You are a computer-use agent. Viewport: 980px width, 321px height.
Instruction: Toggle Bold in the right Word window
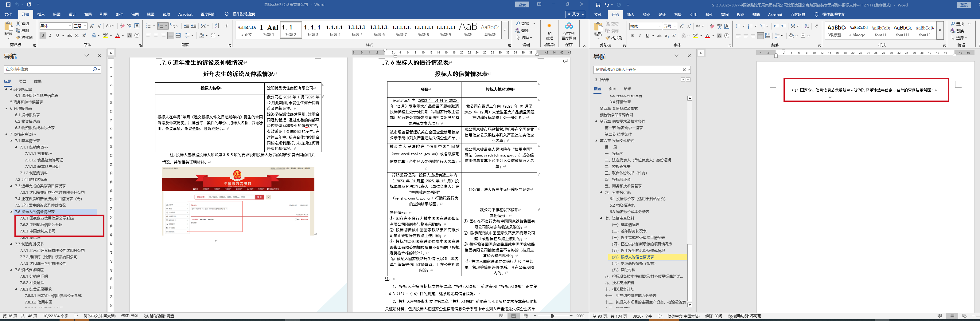click(x=632, y=36)
